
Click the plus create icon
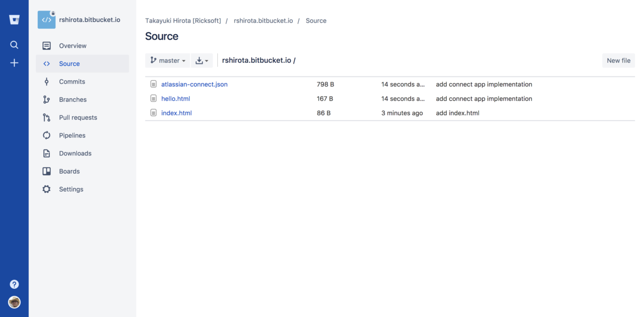pyautogui.click(x=14, y=63)
